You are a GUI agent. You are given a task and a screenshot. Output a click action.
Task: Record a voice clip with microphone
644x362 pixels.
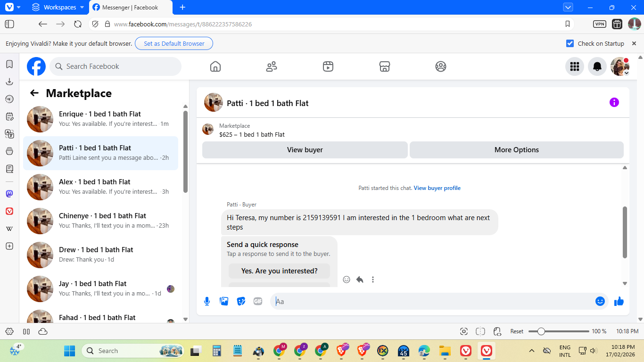[x=206, y=301]
